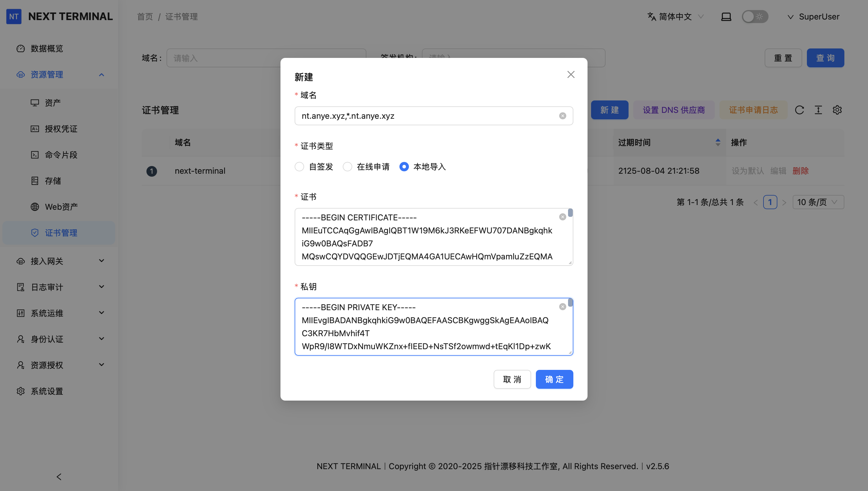This screenshot has height=491, width=868.
Task: Click the table density height icon
Action: coord(818,110)
